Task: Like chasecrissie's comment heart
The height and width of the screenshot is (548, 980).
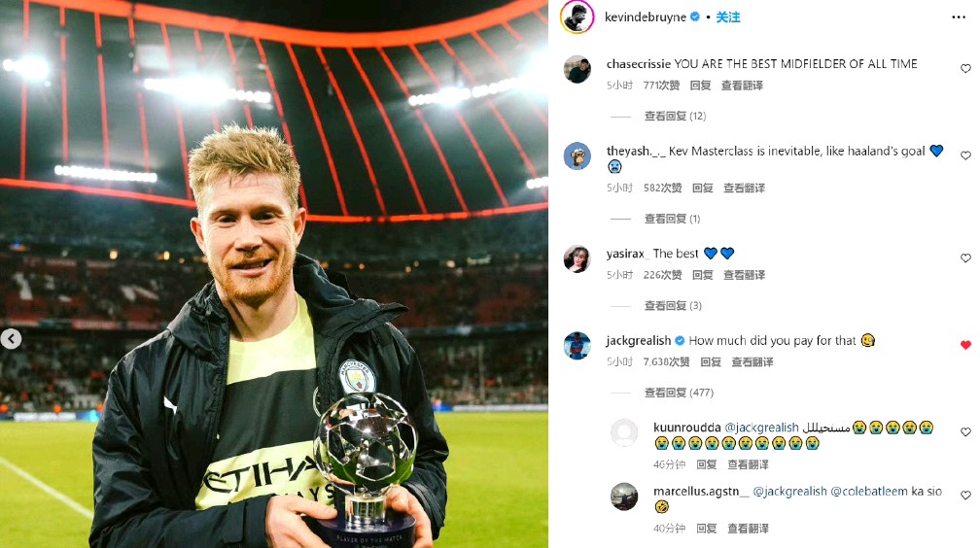Action: coord(965,68)
